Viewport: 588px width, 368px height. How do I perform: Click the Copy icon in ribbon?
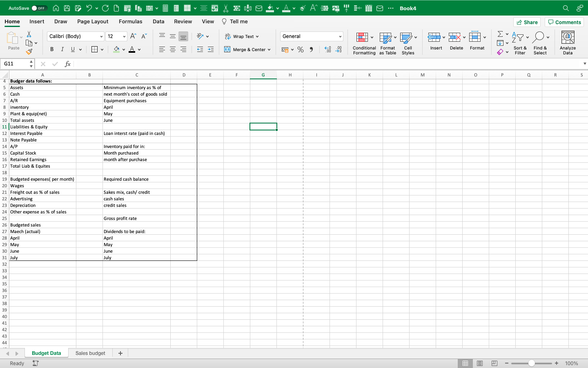(x=29, y=43)
